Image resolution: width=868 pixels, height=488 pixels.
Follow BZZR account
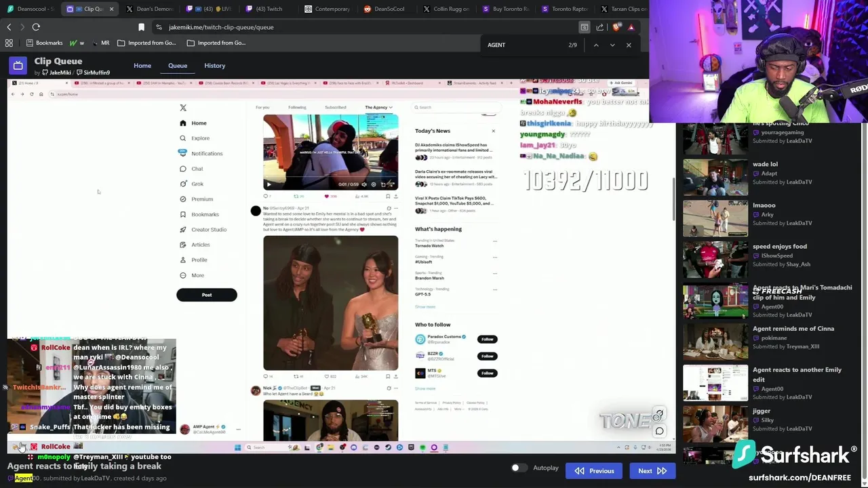pyautogui.click(x=487, y=356)
